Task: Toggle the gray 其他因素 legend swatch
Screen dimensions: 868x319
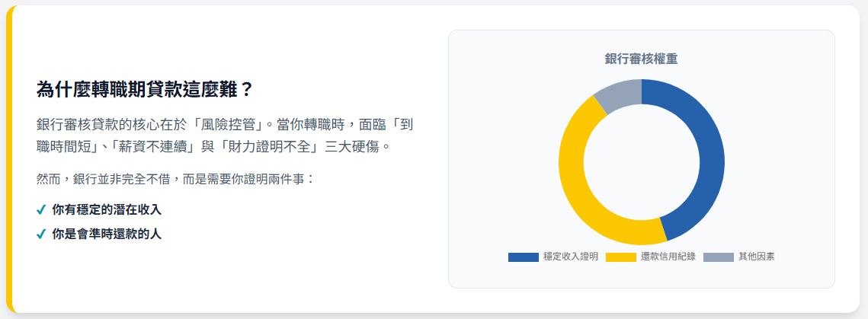Action: (718, 257)
